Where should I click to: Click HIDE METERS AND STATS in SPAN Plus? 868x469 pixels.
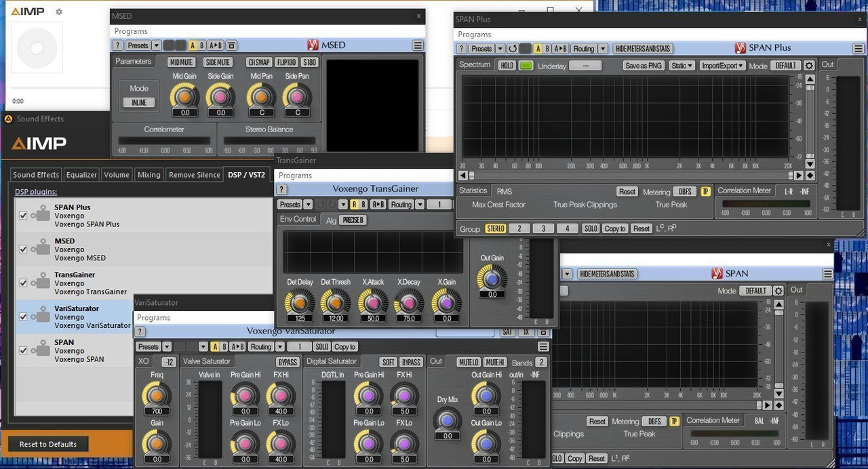643,49
